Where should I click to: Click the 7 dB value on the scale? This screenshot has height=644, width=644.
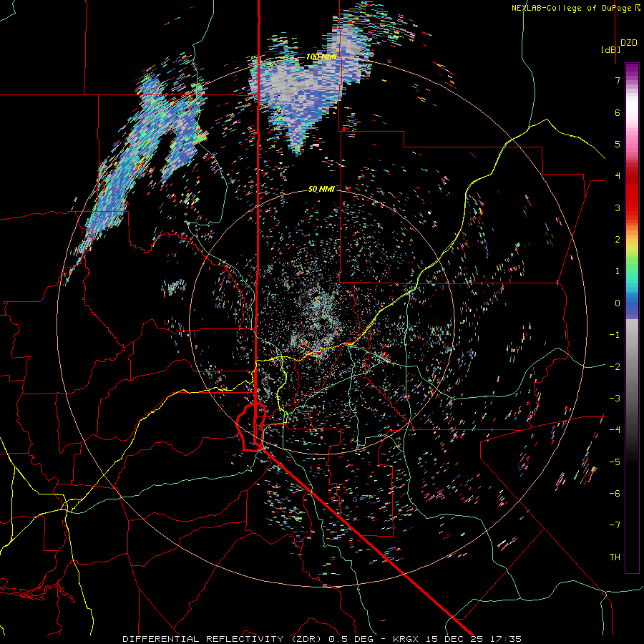coord(618,80)
